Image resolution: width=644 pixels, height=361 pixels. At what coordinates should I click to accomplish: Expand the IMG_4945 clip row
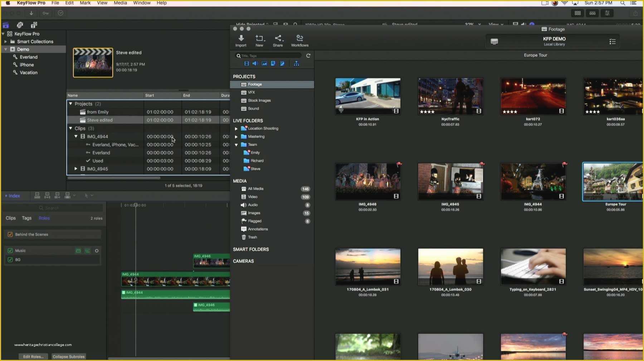pyautogui.click(x=76, y=169)
